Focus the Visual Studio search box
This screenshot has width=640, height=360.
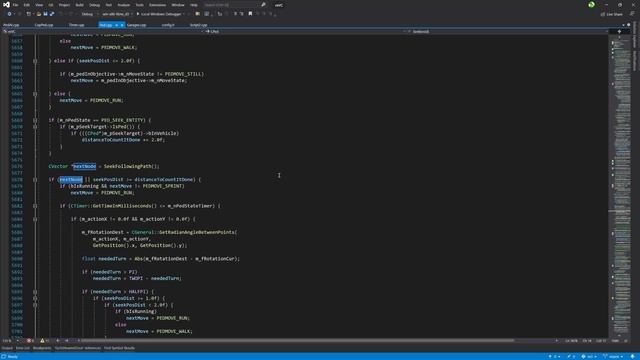click(x=235, y=5)
